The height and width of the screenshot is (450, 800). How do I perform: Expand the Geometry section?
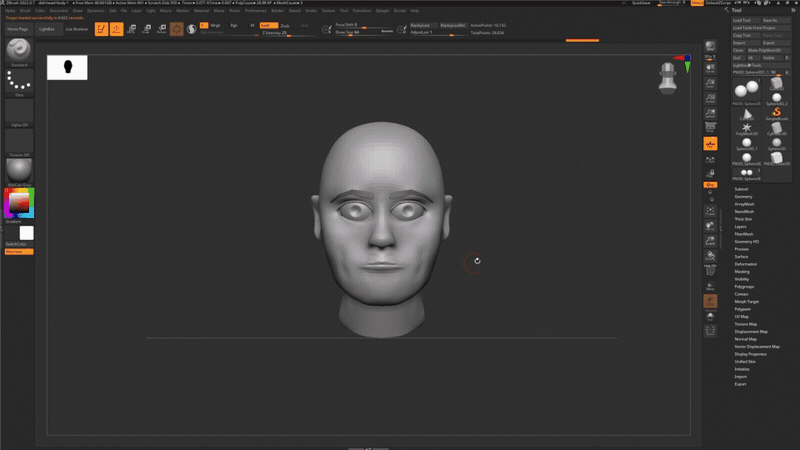click(743, 196)
